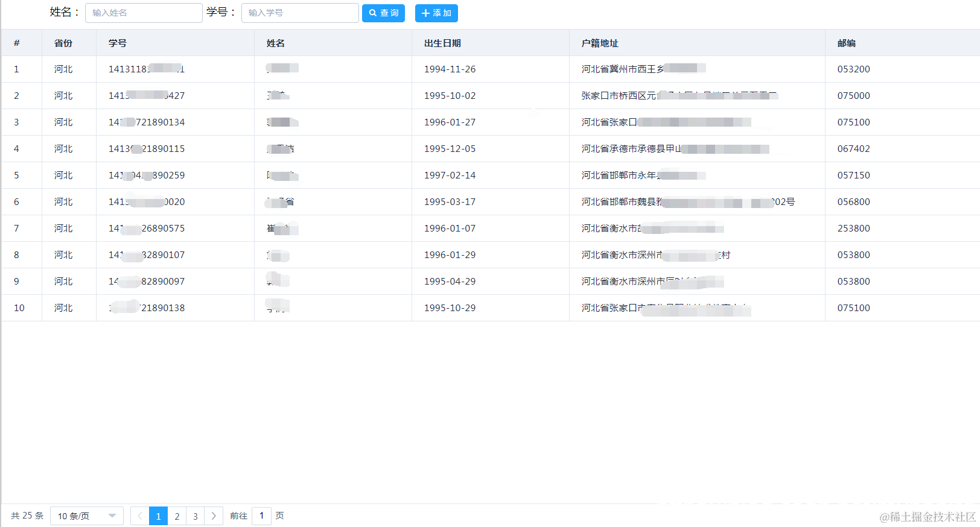
Task: Click student number ending 26890575
Action: (147, 229)
